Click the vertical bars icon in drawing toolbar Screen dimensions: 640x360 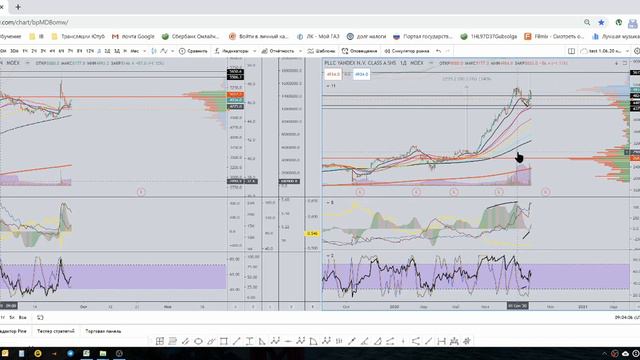[x=339, y=341]
